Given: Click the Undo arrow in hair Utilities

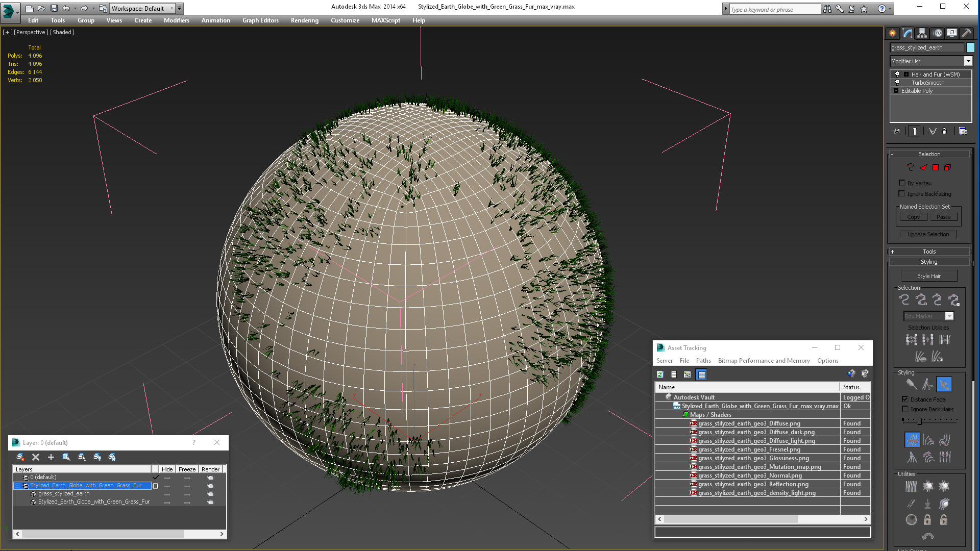Looking at the screenshot, I should (x=928, y=536).
